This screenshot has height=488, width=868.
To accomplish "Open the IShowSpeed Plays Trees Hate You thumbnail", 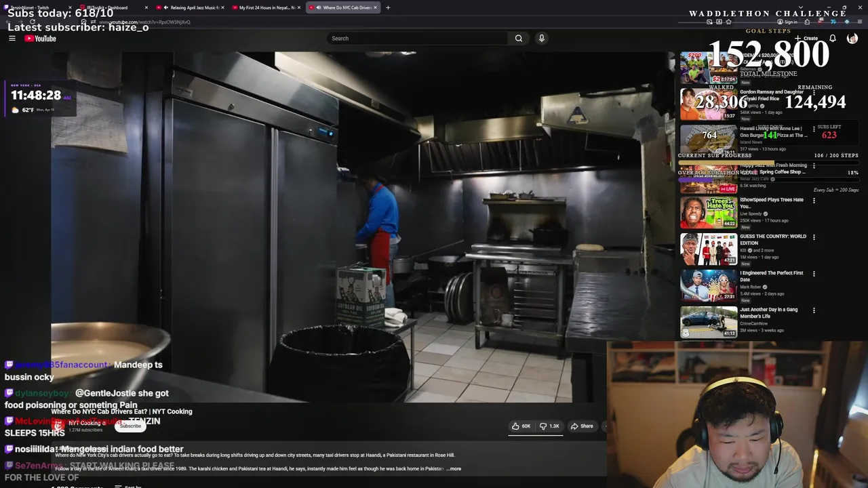I will (x=709, y=213).
